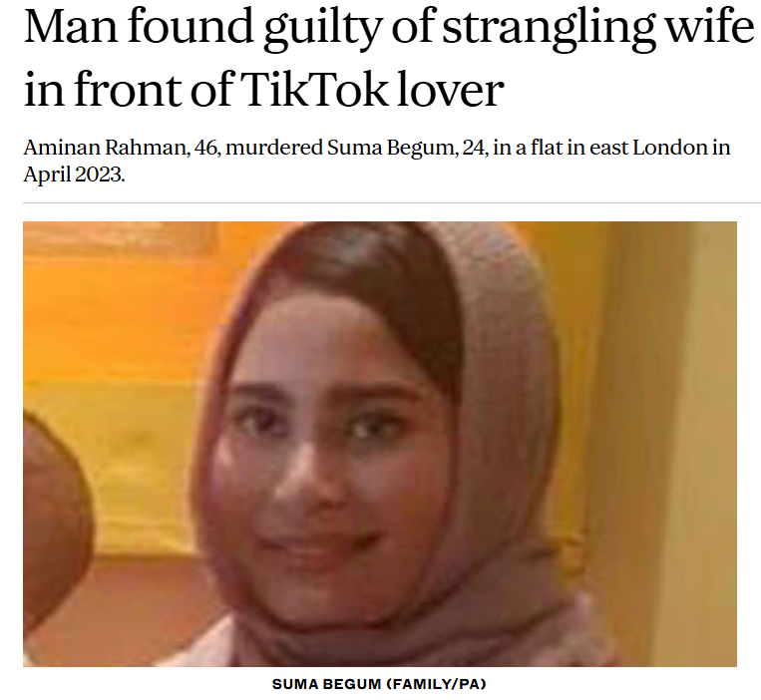
Task: Click the headline word "found"
Action: pyautogui.click(x=190, y=27)
